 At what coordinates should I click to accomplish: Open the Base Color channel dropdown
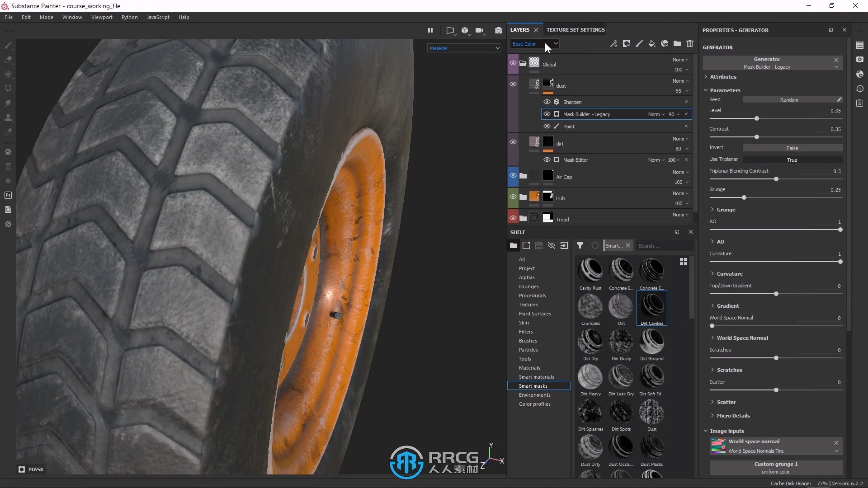tap(535, 44)
